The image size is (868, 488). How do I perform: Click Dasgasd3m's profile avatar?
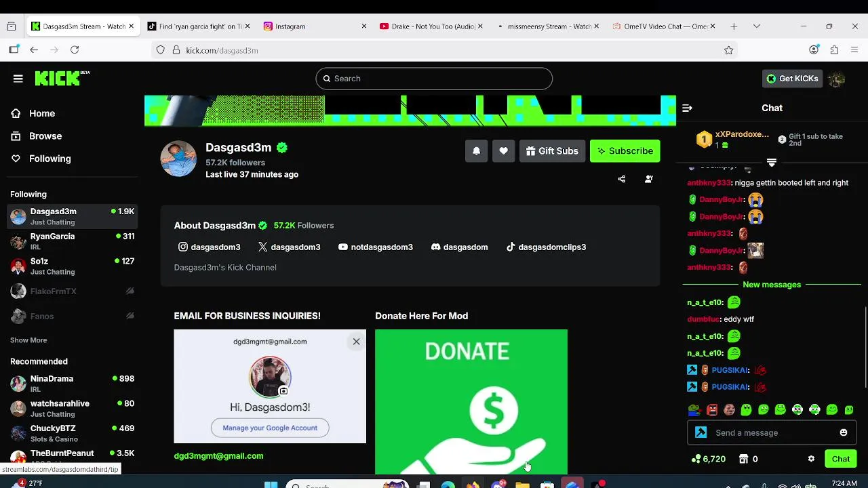click(178, 159)
